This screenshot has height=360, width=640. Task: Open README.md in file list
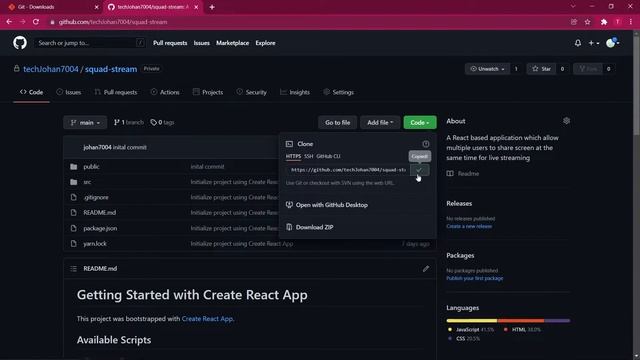click(x=100, y=213)
